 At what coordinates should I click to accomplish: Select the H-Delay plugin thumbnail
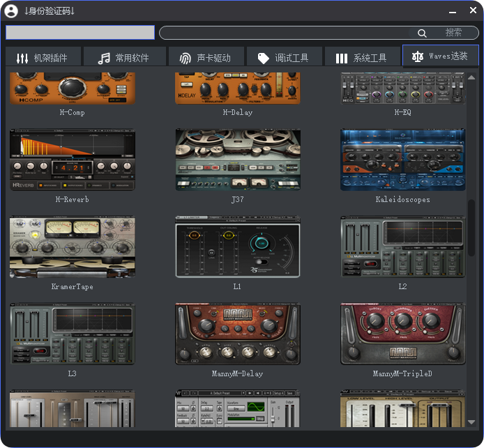(x=238, y=88)
